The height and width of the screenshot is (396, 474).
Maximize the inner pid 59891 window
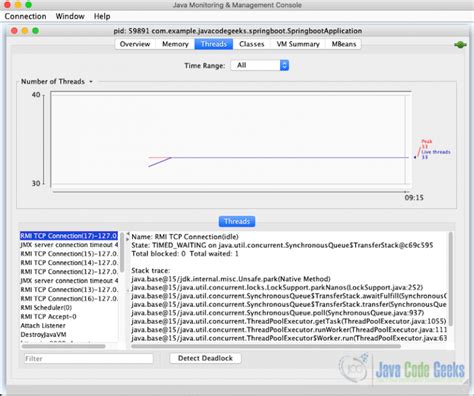click(x=35, y=31)
